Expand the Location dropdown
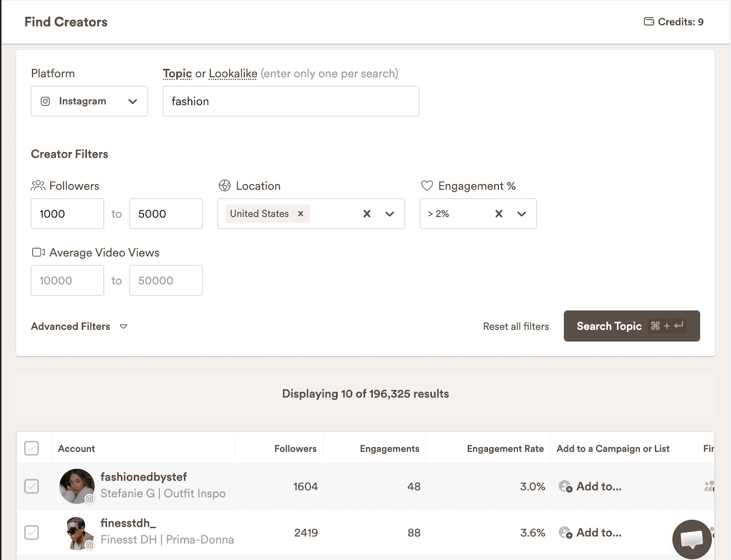 pyautogui.click(x=390, y=214)
